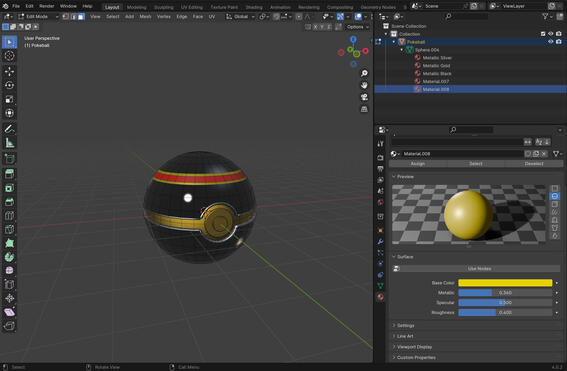Adjust the Metallic slider

(505, 293)
